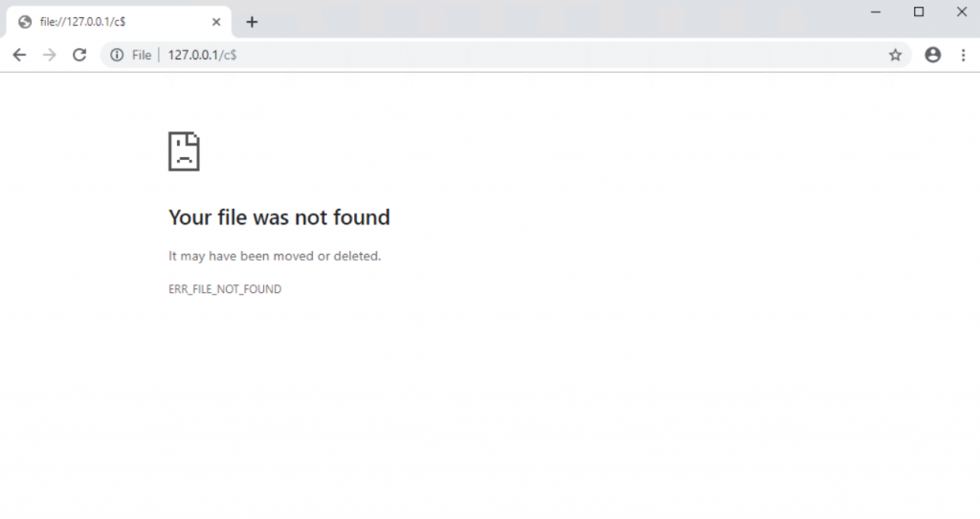Click the "Your file was not found" heading

click(x=278, y=217)
